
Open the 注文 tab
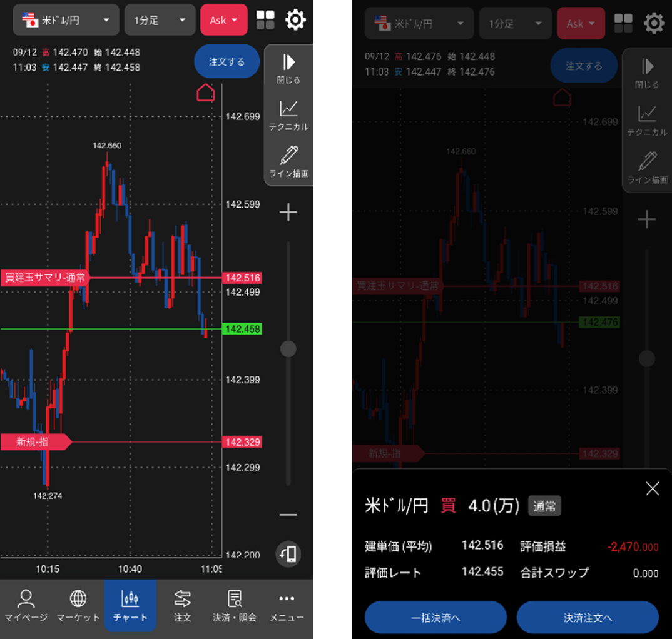click(x=182, y=606)
